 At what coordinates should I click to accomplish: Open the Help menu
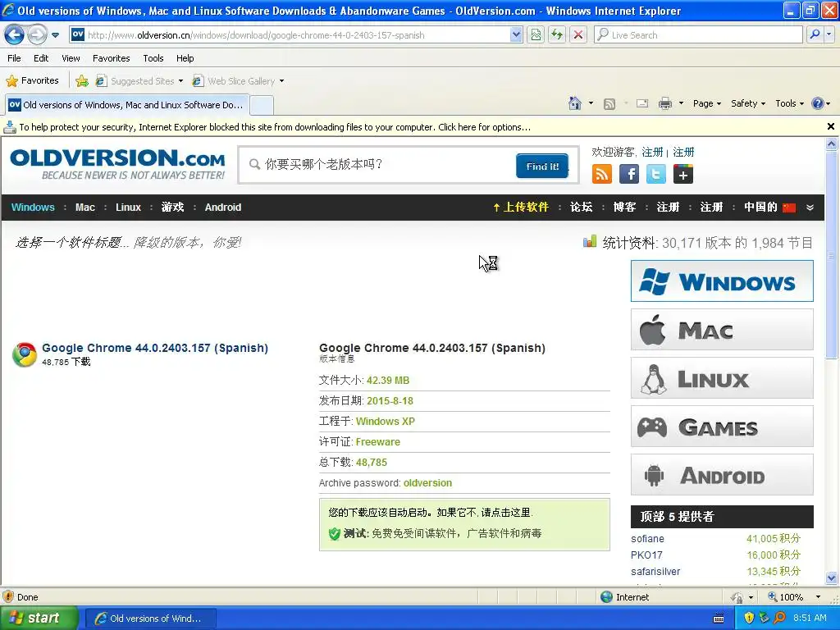[x=185, y=58]
